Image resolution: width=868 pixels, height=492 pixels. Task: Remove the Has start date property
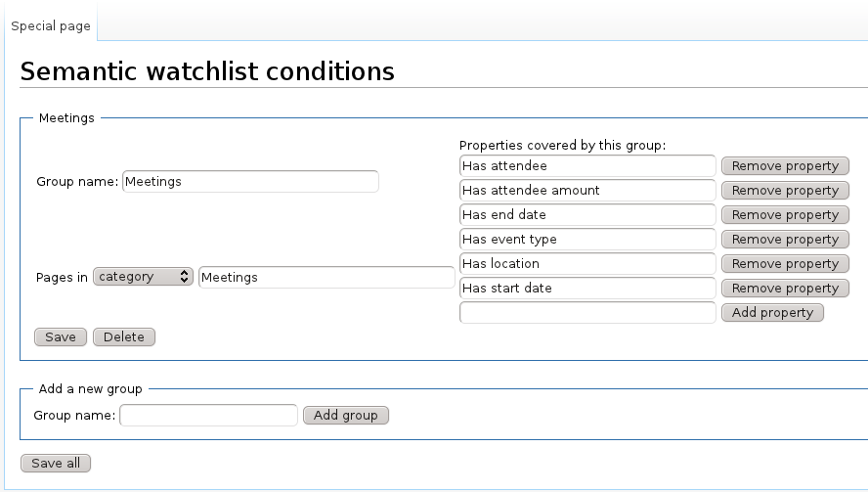[785, 288]
